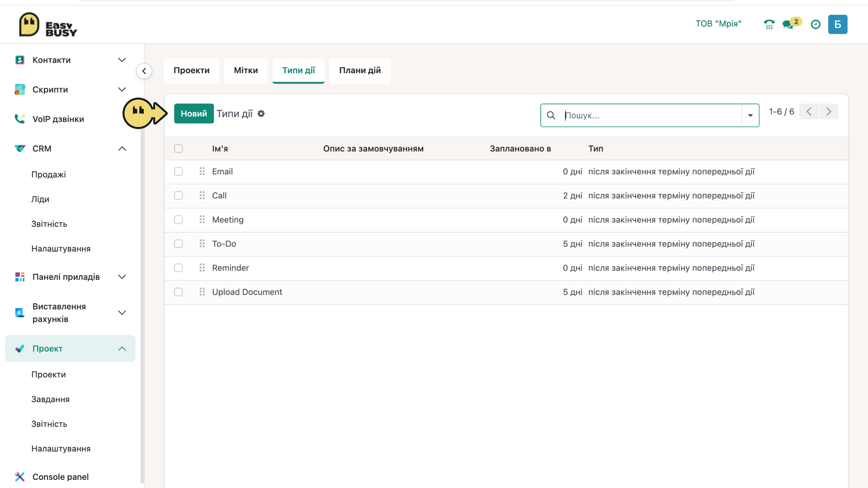
Task: Open Налаштування under Проект
Action: click(61, 449)
